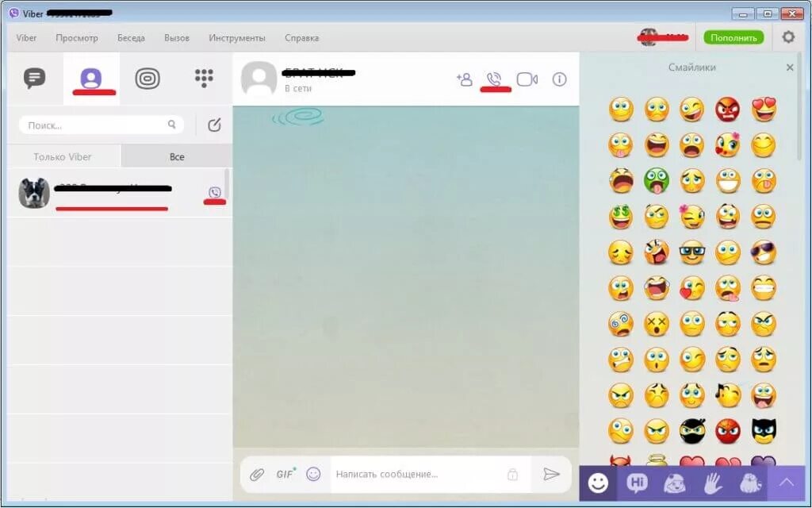
Task: Click the green Пополнить button
Action: (733, 37)
